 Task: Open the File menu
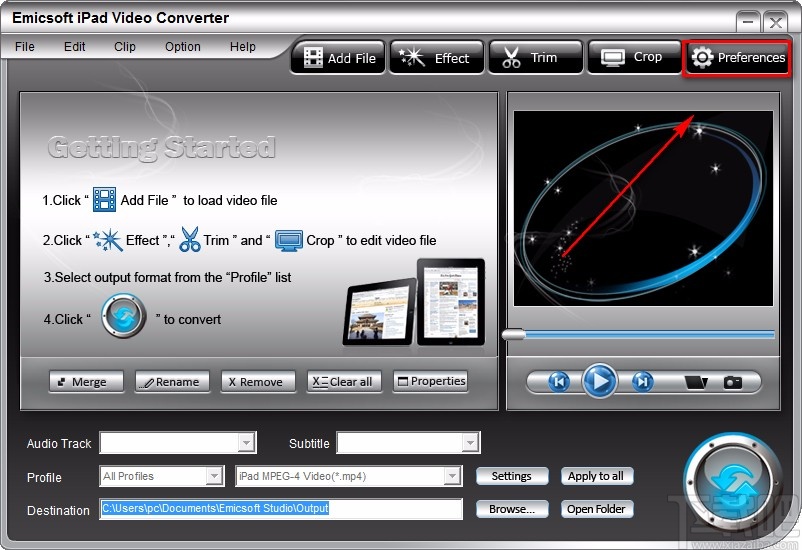click(x=25, y=47)
